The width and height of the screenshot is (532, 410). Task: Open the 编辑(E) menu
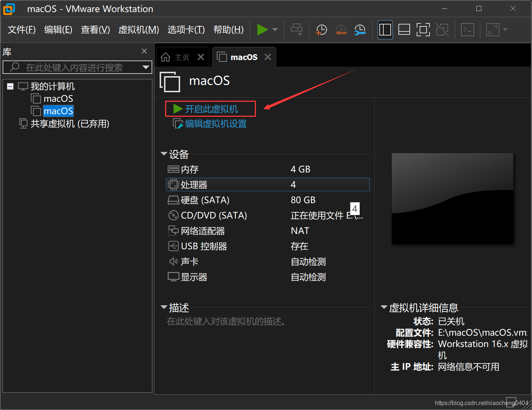[58, 30]
